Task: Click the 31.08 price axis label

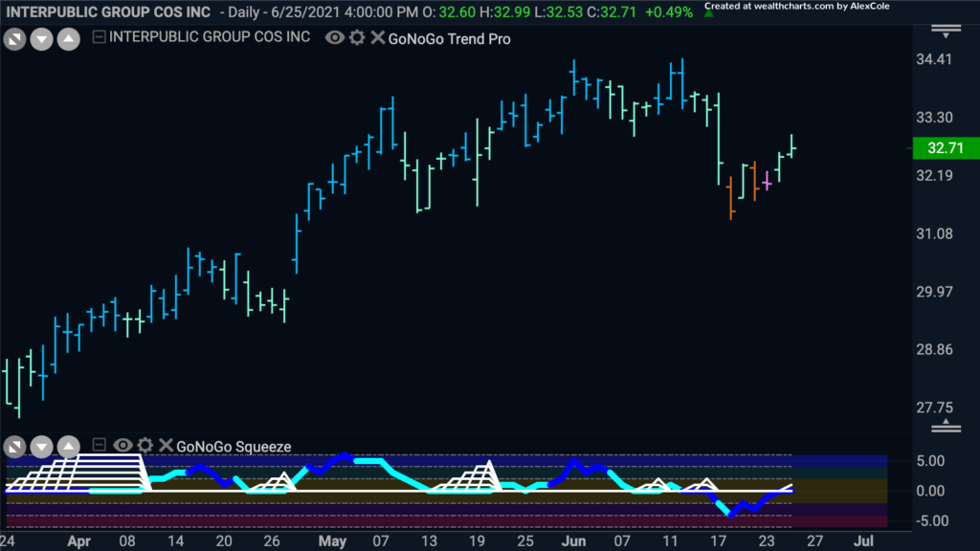Action: [x=934, y=234]
